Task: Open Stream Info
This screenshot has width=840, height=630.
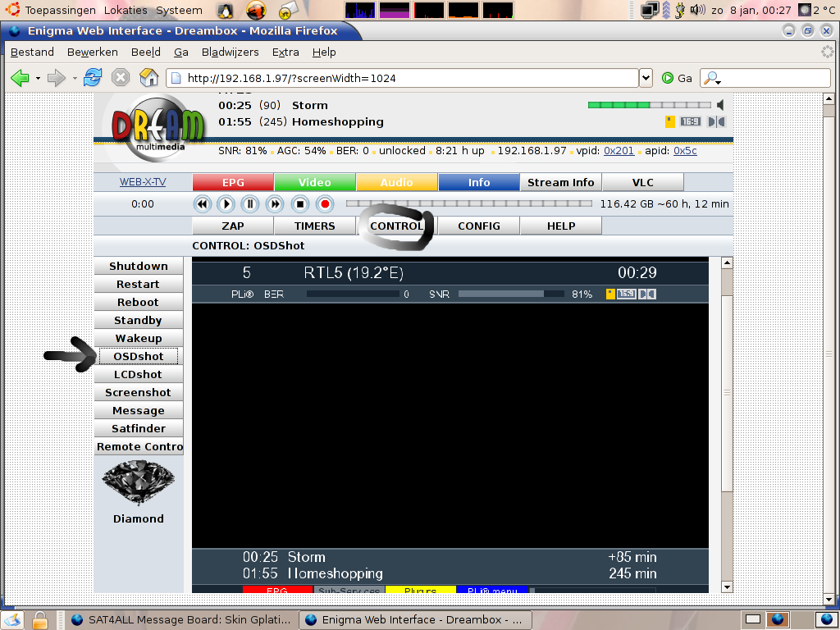Action: point(561,182)
